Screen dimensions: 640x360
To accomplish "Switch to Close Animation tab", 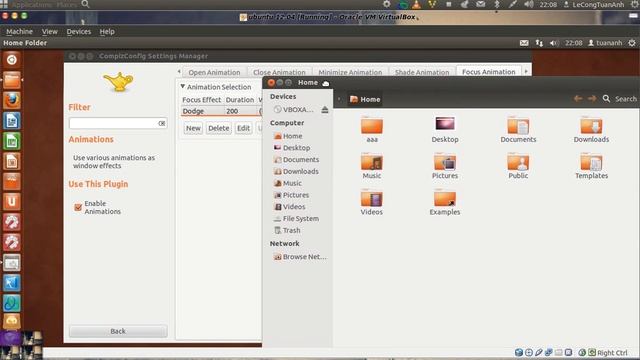I will tap(279, 72).
